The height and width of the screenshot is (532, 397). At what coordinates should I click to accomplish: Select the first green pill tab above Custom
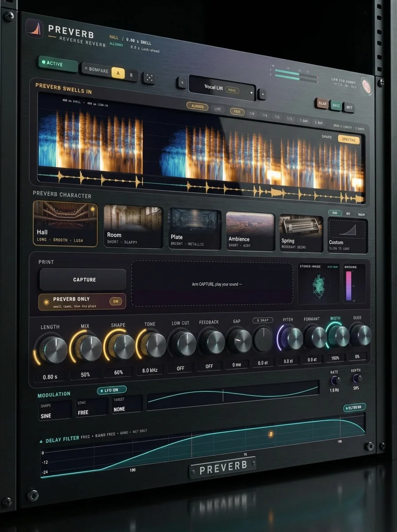pyautogui.click(x=335, y=213)
